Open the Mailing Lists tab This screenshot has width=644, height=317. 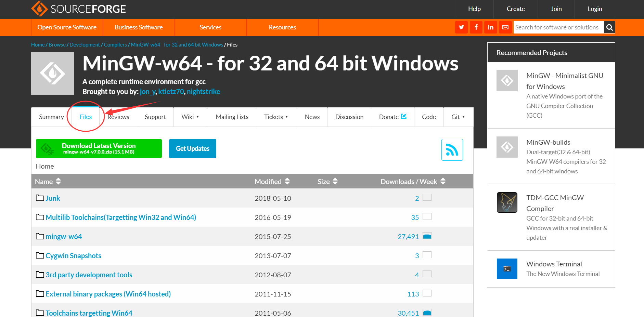coord(232,117)
